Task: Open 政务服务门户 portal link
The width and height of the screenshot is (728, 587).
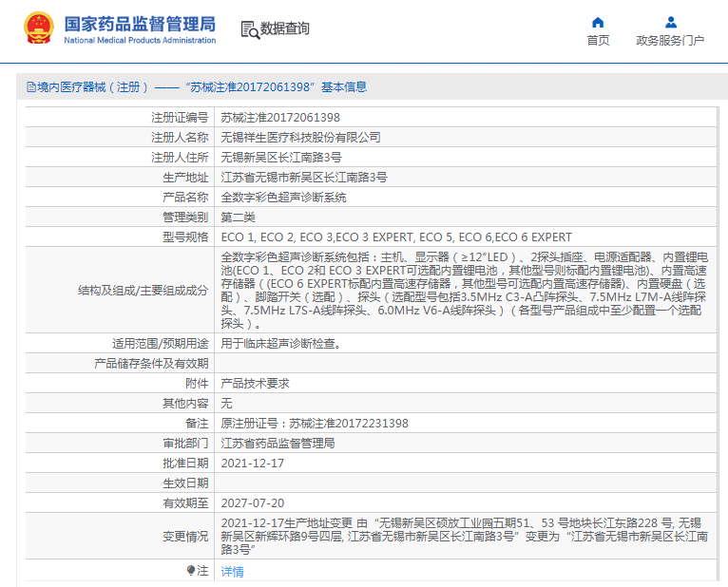Action: click(x=670, y=41)
